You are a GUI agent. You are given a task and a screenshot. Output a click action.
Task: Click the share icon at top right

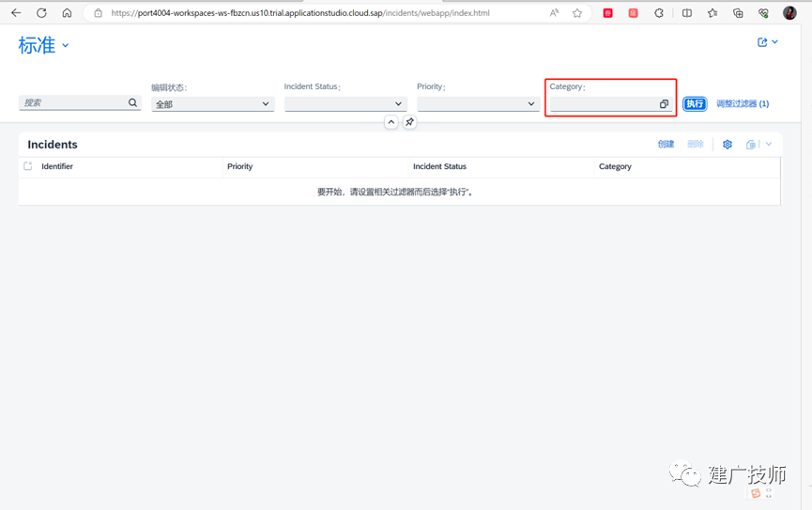click(761, 42)
